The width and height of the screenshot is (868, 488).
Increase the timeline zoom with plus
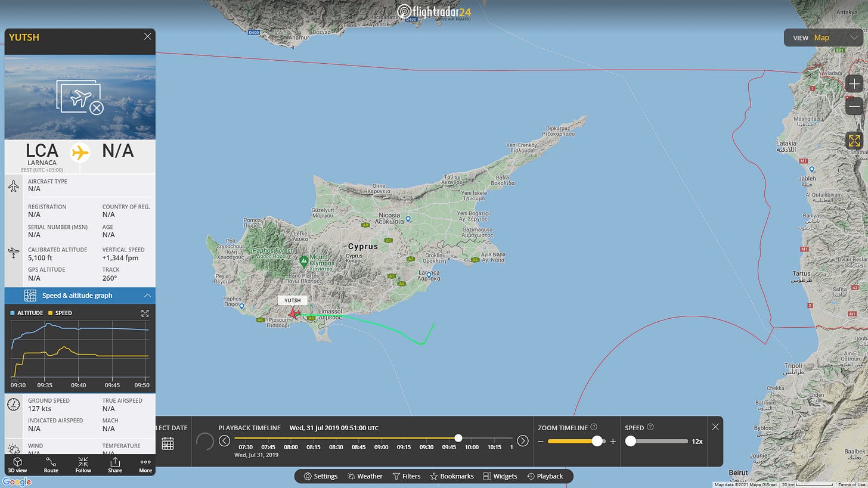(x=613, y=442)
